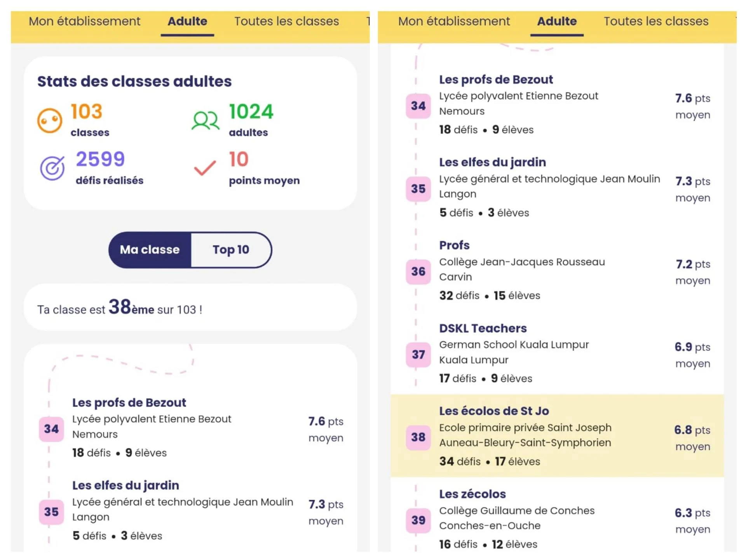Click the 38ème sur 103 ranking banner
This screenshot has height=560, width=746.
coord(190,308)
